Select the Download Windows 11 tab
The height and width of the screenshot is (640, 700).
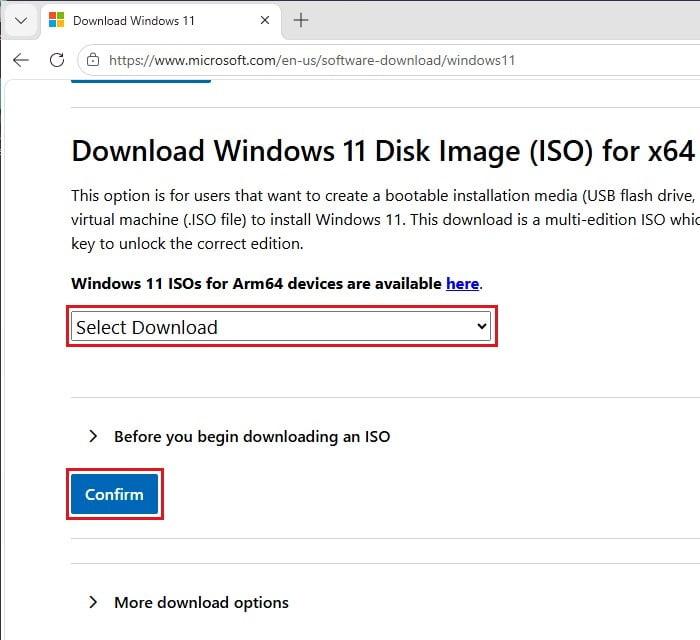[x=161, y=21]
